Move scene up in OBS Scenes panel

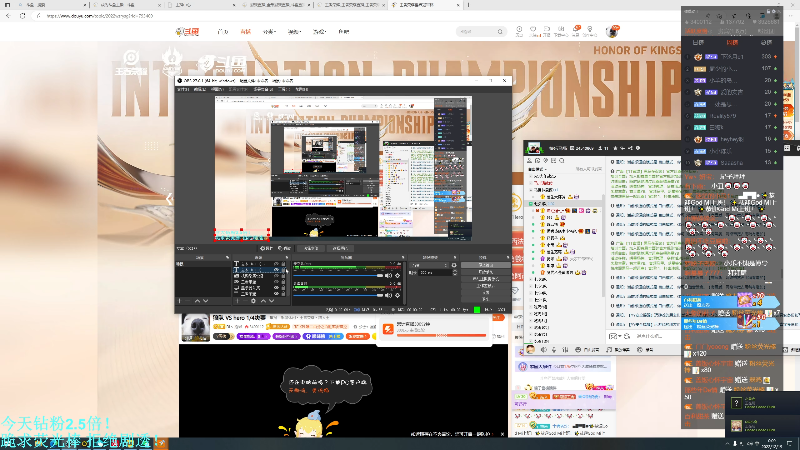(x=197, y=301)
